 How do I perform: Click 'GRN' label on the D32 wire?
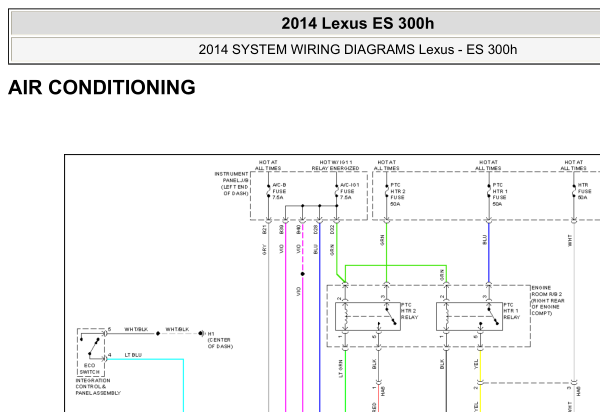coord(332,250)
